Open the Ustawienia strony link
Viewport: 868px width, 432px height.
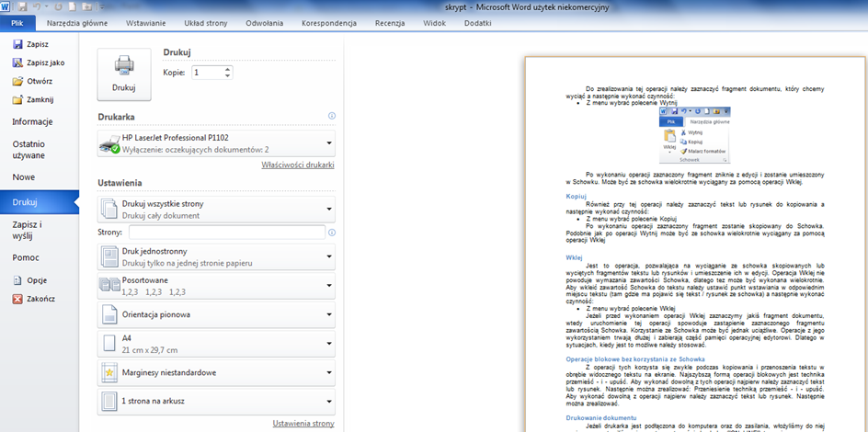point(303,423)
